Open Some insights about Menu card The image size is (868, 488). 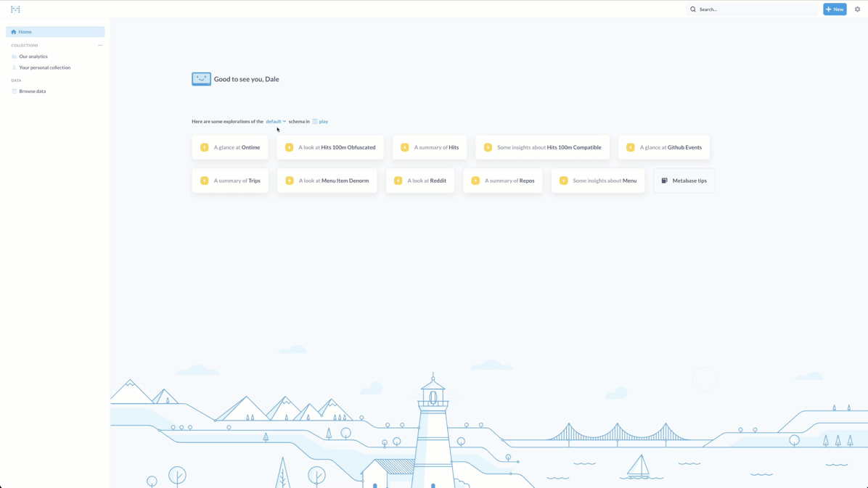tap(598, 181)
